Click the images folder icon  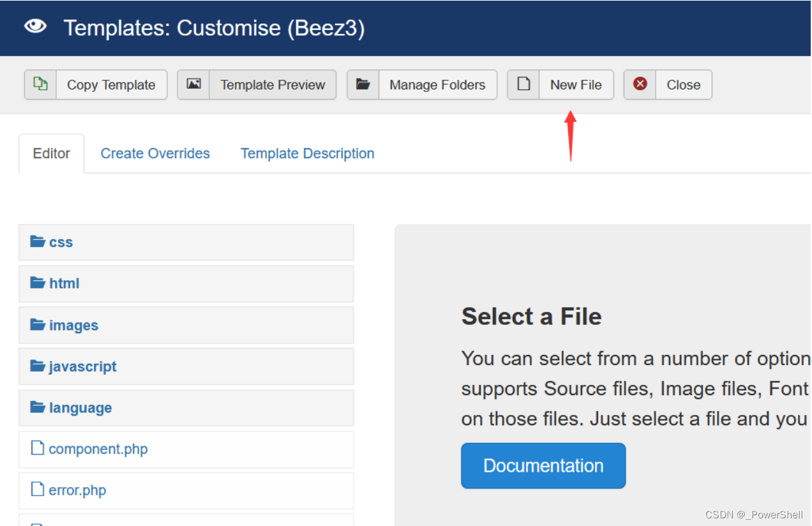pos(38,324)
